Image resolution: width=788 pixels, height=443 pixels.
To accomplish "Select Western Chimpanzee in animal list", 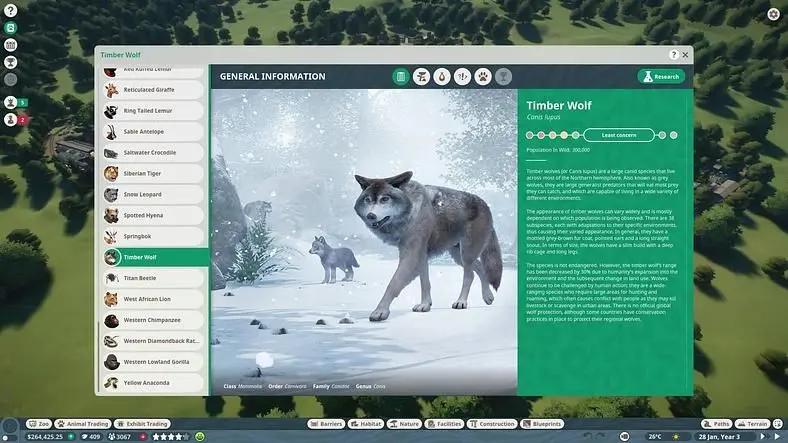I will pyautogui.click(x=153, y=320).
